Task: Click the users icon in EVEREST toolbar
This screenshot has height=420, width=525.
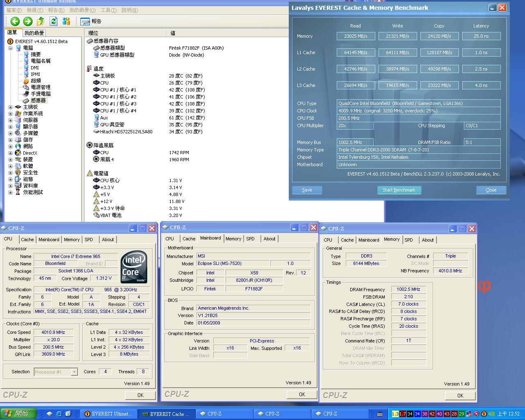Action: pos(66,21)
